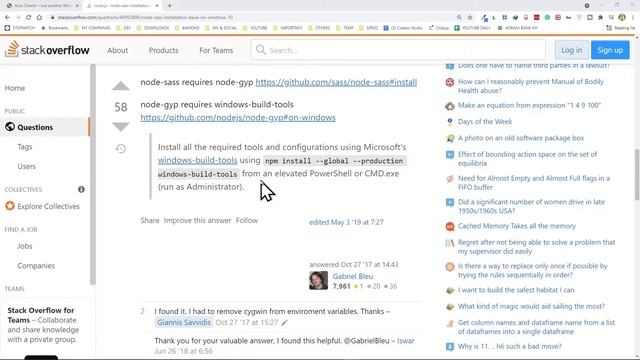The image size is (640, 360).
Task: Close the active node.js tab
Action: point(157,6)
